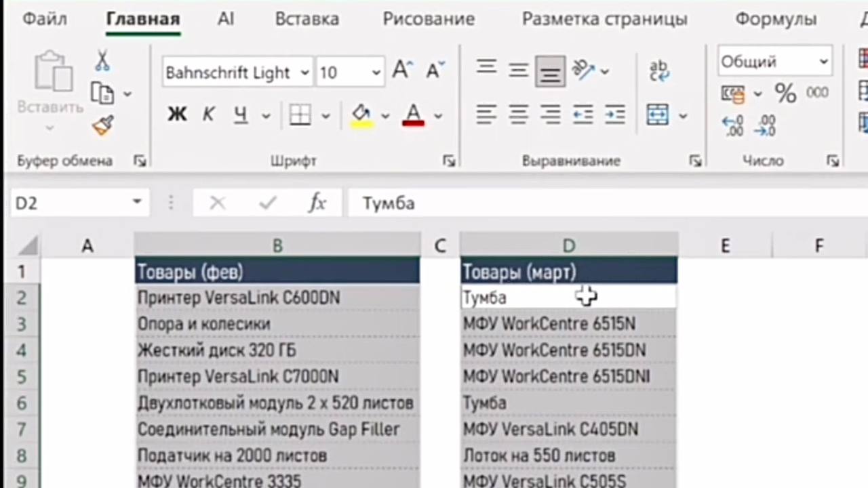Image resolution: width=868 pixels, height=488 pixels.
Task: Open the Формулы ribbon tab
Action: pos(776,19)
